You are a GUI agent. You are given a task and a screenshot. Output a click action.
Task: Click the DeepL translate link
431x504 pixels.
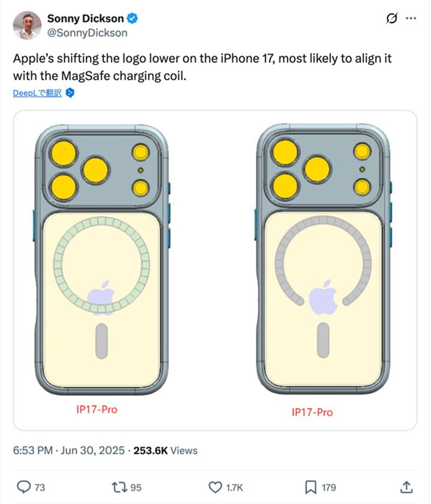click(x=37, y=93)
